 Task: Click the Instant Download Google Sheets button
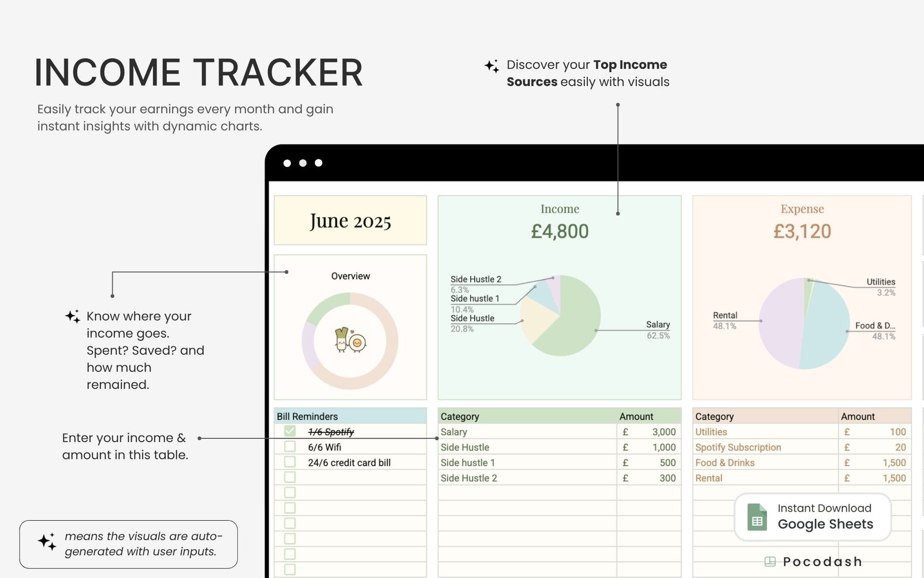click(x=813, y=517)
